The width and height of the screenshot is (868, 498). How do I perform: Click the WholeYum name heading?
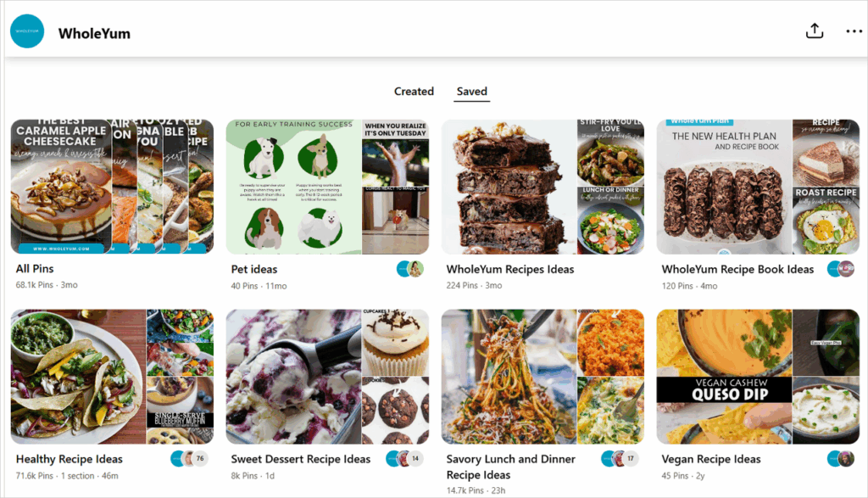(x=93, y=32)
